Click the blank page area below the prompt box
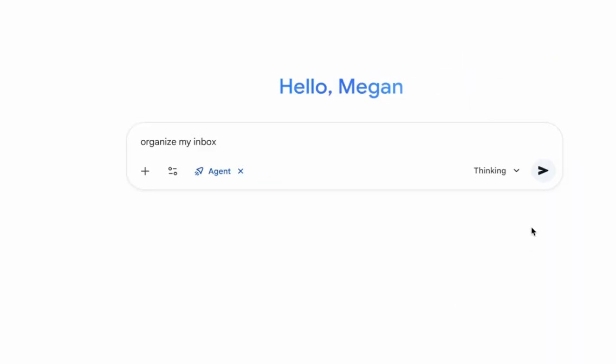The image size is (616, 364). [341, 271]
